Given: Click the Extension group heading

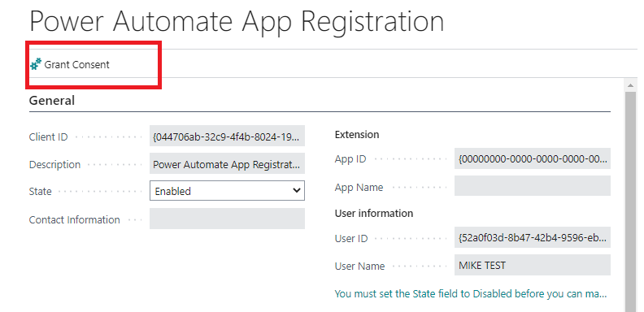Looking at the screenshot, I should tap(357, 135).
